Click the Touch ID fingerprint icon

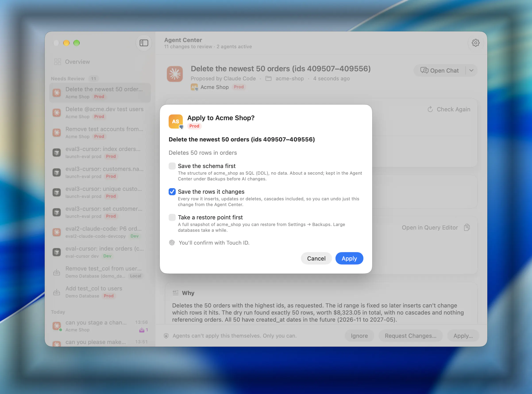[x=172, y=243]
